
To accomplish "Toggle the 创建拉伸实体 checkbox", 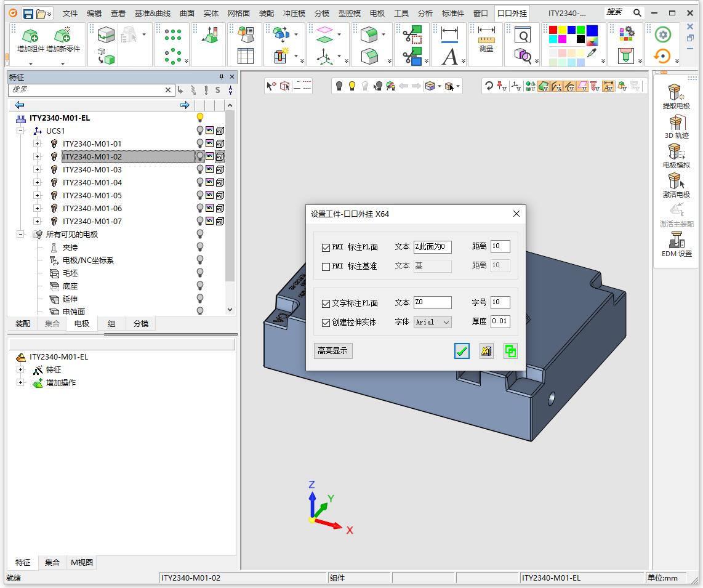I will pyautogui.click(x=326, y=323).
